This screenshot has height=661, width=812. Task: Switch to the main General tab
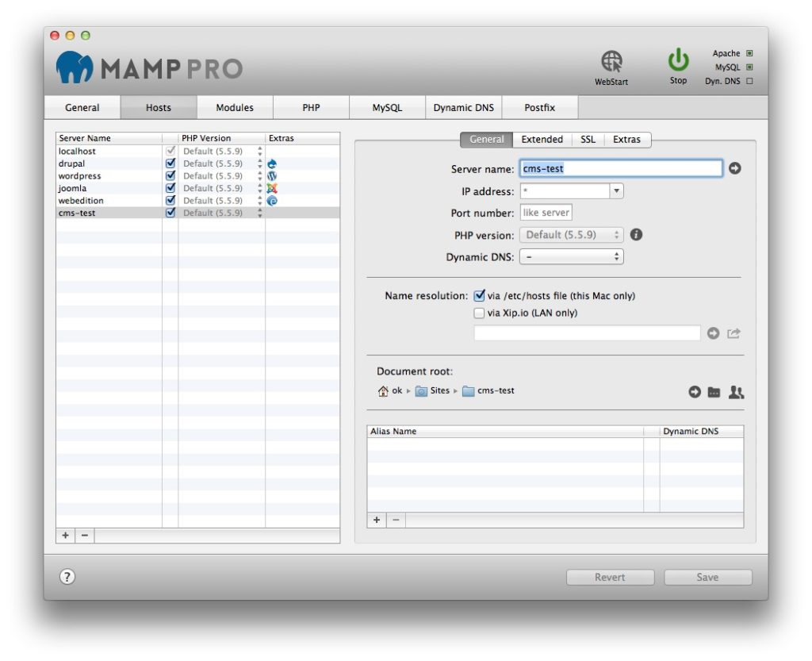pyautogui.click(x=82, y=108)
